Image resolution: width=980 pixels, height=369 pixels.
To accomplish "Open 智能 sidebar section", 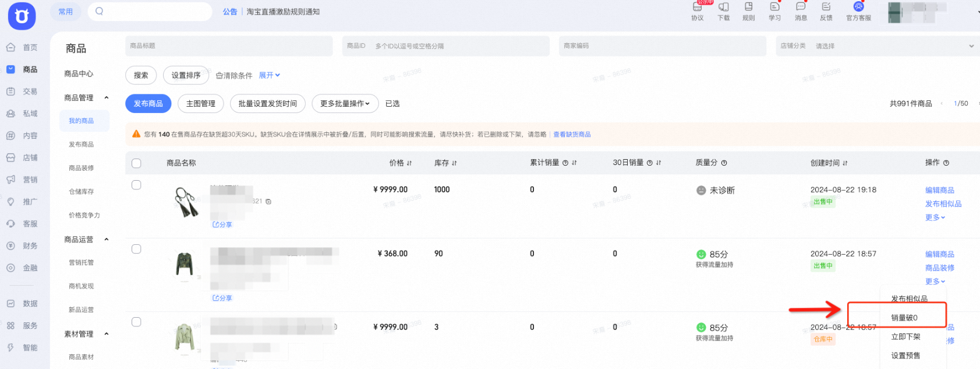I will click(x=22, y=348).
